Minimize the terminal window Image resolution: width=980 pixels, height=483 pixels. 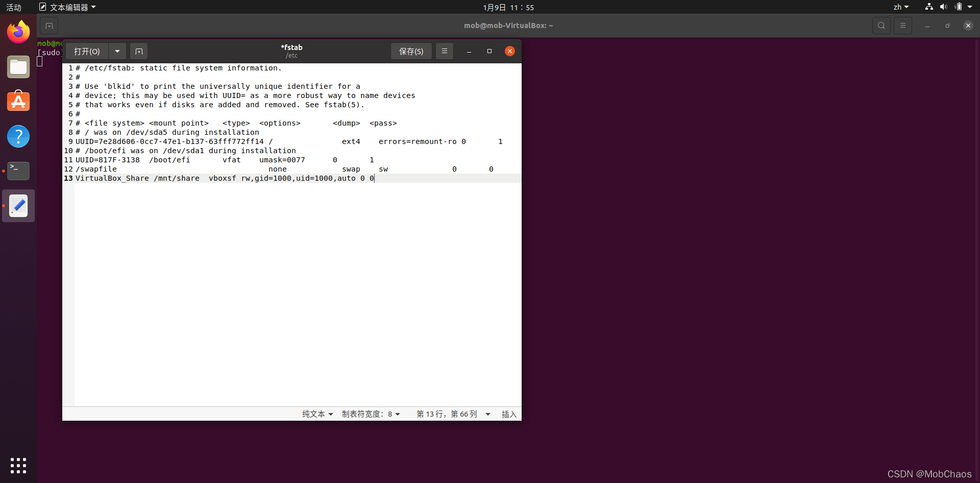[x=927, y=26]
